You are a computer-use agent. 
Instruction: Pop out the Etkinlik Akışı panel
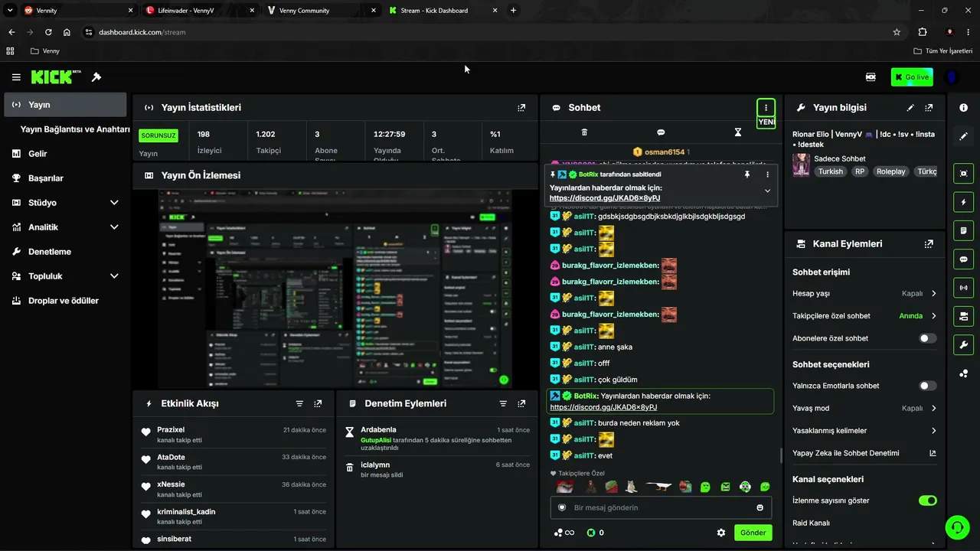point(318,403)
